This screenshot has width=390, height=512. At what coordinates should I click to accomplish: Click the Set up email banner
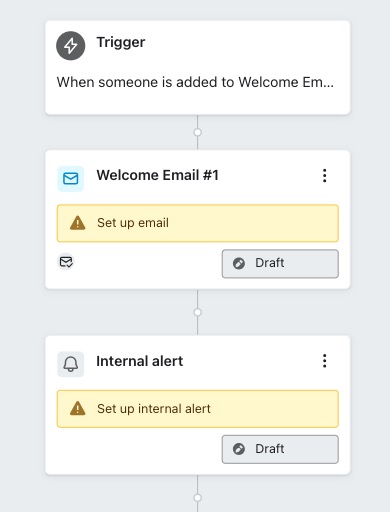tap(198, 223)
